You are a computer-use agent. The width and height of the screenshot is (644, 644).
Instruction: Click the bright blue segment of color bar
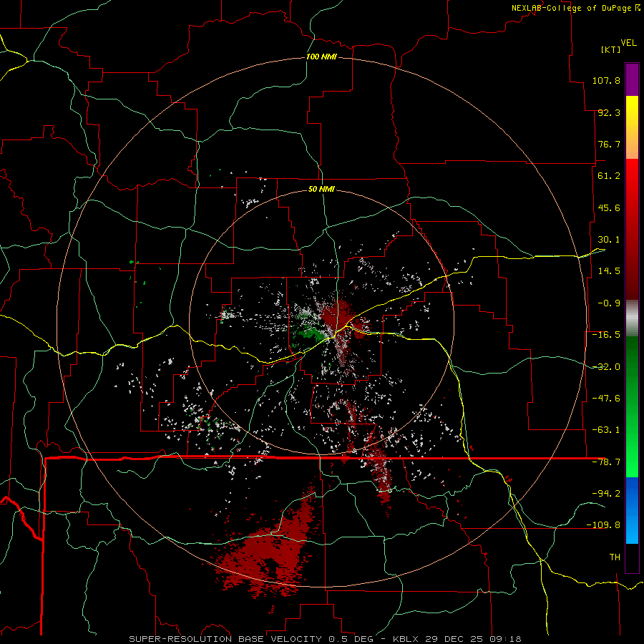tap(632, 510)
